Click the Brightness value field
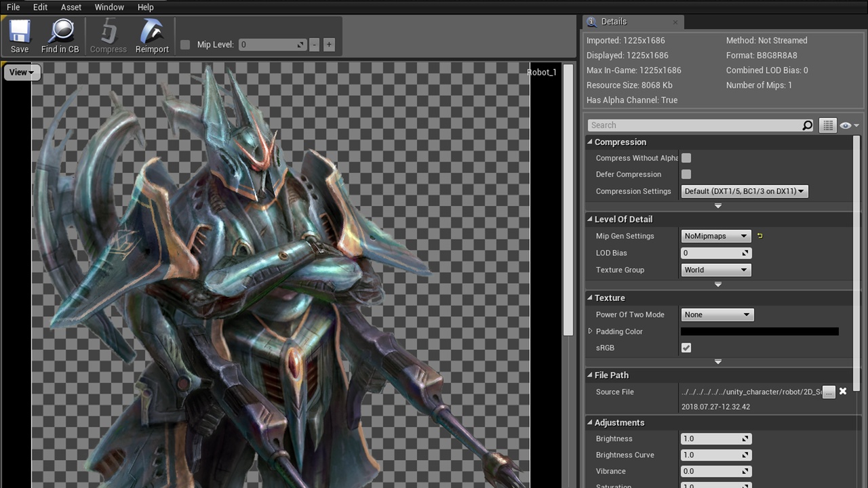The width and height of the screenshot is (868, 488). coord(716,439)
